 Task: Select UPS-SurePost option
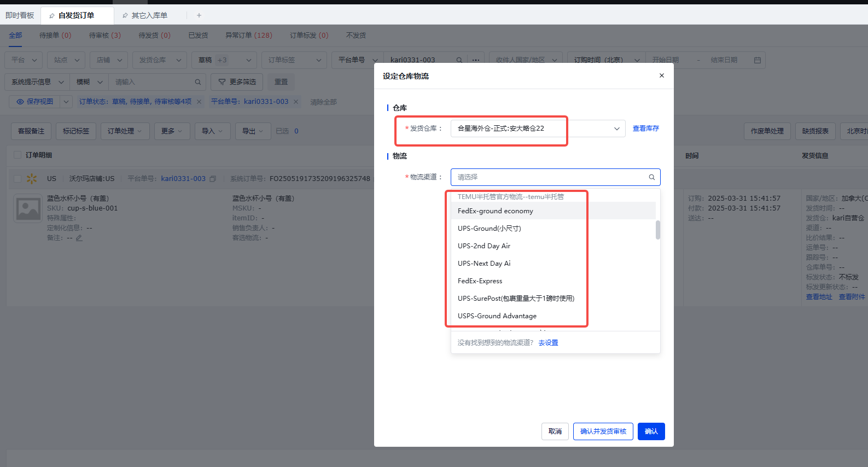(553, 299)
